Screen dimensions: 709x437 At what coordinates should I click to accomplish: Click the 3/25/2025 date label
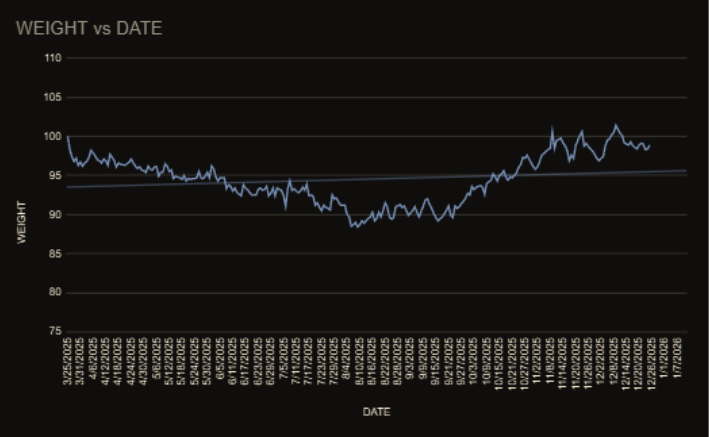pos(67,361)
